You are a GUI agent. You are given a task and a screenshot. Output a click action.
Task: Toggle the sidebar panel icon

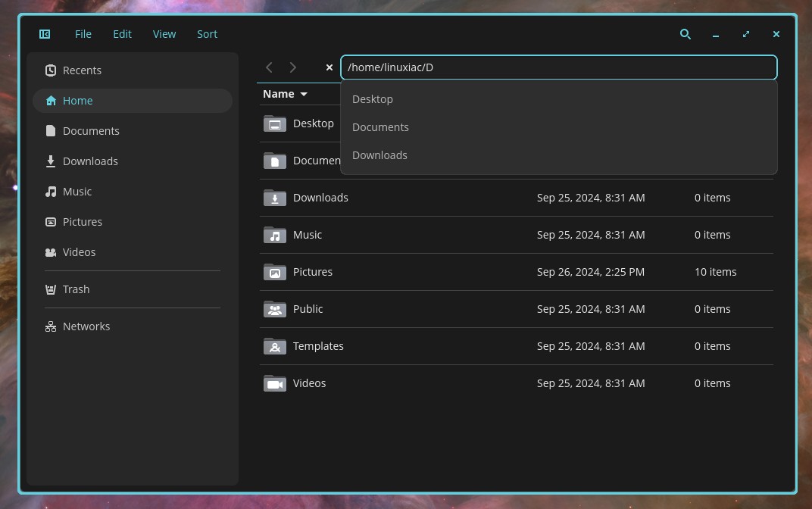pyautogui.click(x=45, y=34)
